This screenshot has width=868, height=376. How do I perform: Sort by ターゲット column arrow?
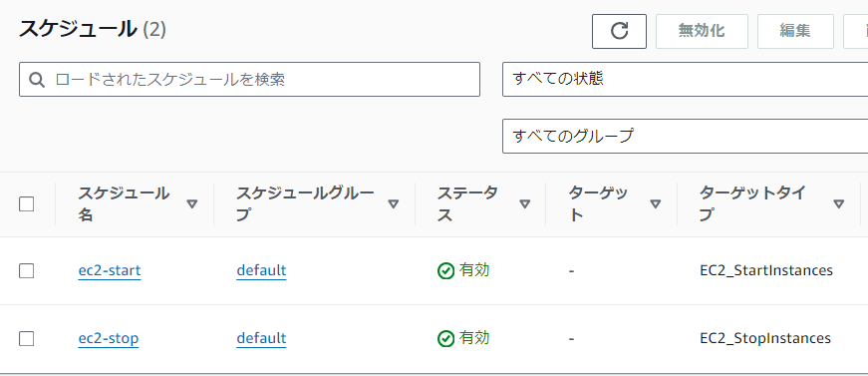[656, 204]
